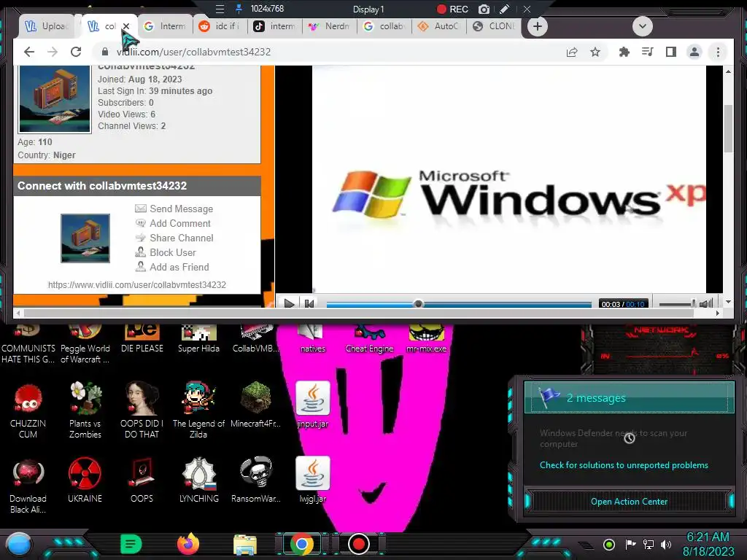
Task: Open the remote viewer hamburger menu
Action: coord(220,9)
